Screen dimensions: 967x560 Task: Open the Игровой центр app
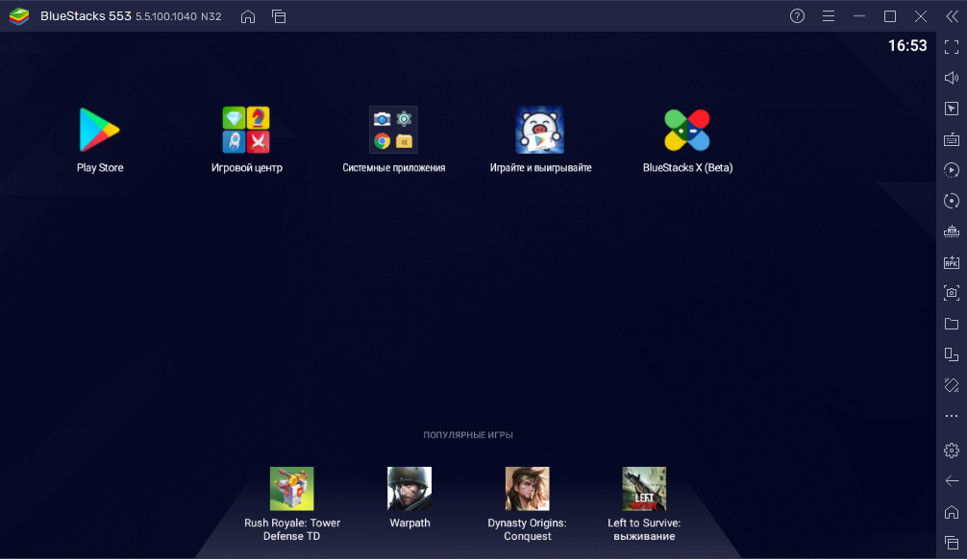tap(246, 130)
